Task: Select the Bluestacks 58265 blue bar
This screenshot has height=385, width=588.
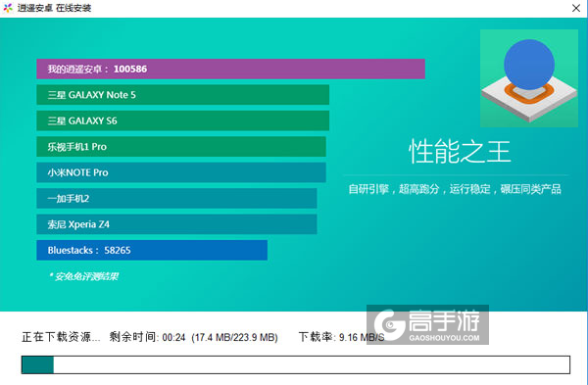Action: 152,250
